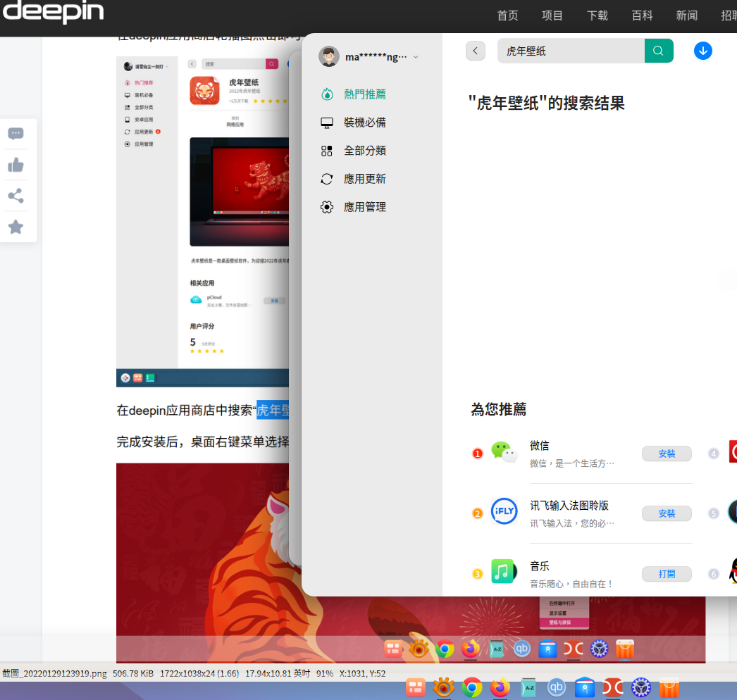Go to 新闻 in the top navigation bar
Viewport: 737px width, 700px height.
686,15
